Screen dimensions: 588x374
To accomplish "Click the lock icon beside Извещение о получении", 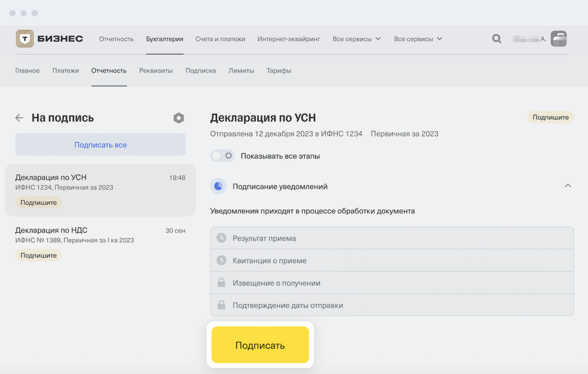I will click(222, 283).
